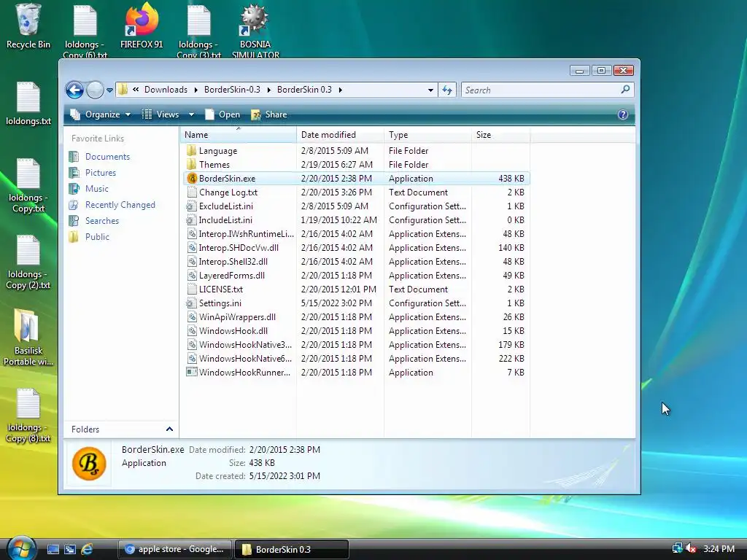Select the Themes folder icon
The image size is (747, 560).
(x=192, y=164)
